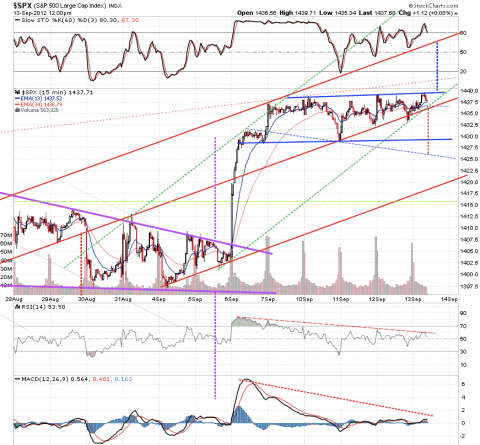Click the 11Sep date axis label
Image resolution: width=480 pixels, height=445 pixels.
click(340, 299)
